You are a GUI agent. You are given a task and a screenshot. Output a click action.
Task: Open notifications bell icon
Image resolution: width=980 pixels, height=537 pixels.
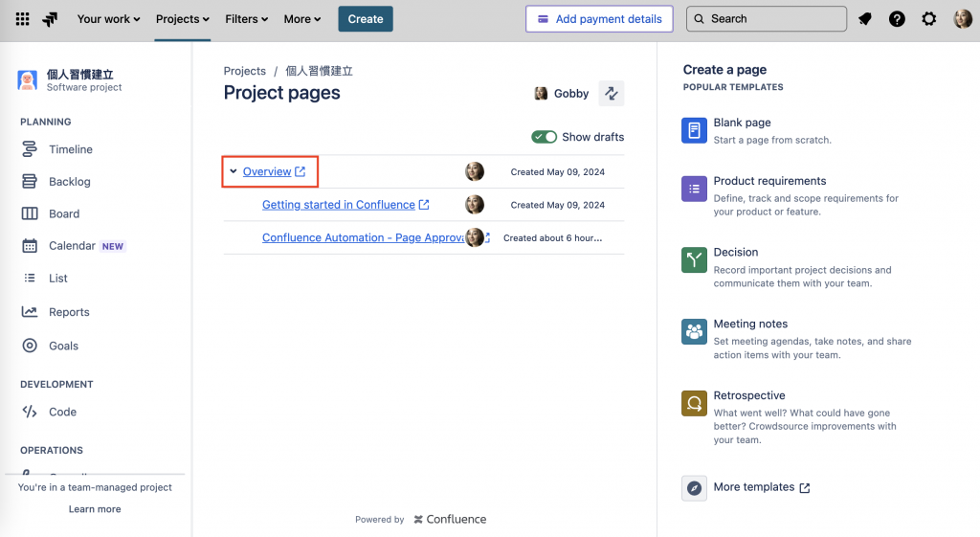[x=865, y=19]
